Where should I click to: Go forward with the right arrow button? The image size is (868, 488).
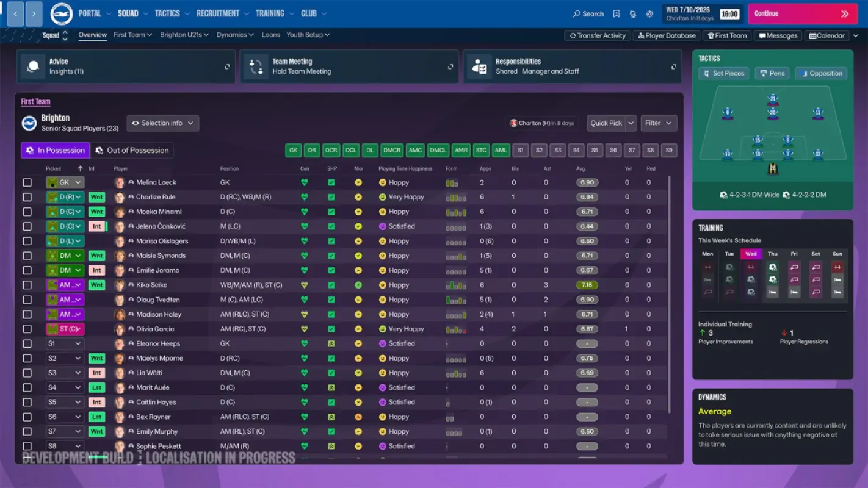(34, 13)
